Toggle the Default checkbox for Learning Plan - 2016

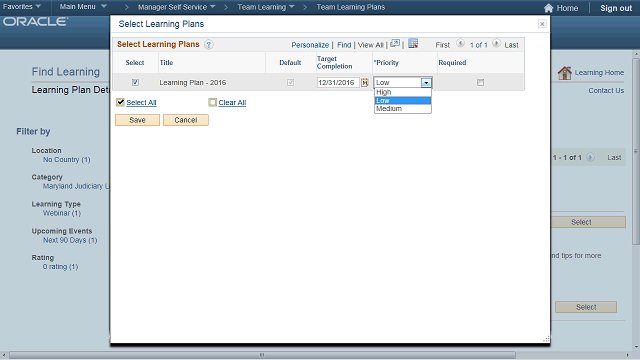point(290,82)
